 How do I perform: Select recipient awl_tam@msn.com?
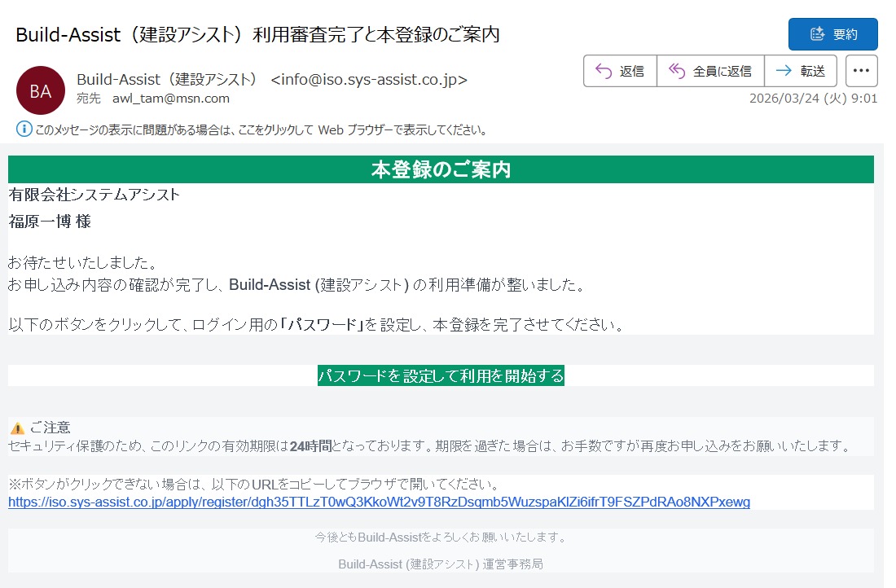tap(171, 99)
